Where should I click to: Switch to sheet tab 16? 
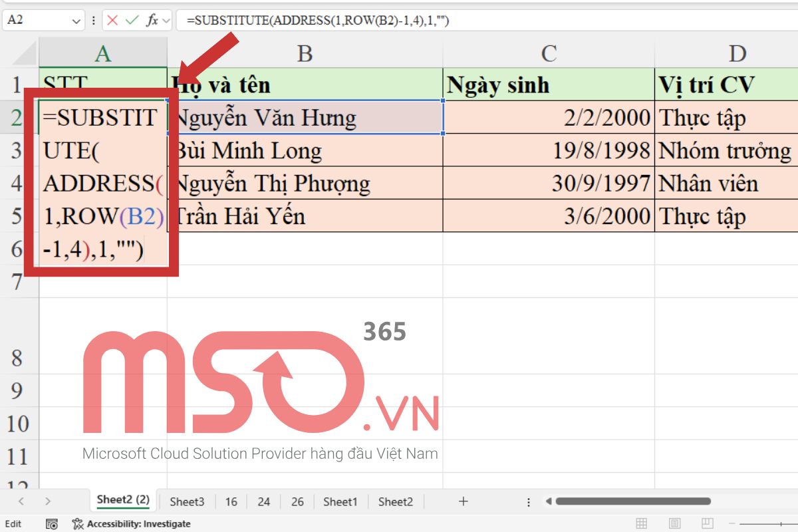pos(231,502)
